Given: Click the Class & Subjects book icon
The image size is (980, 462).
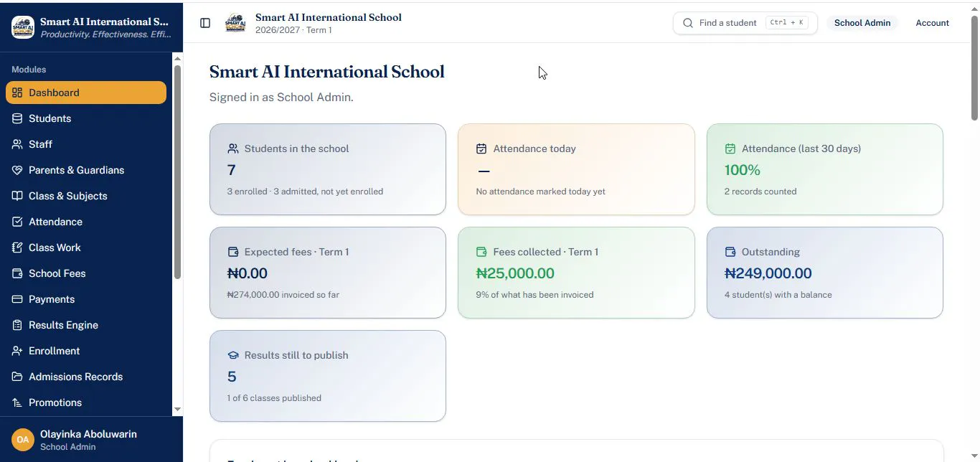Looking at the screenshot, I should [17, 196].
